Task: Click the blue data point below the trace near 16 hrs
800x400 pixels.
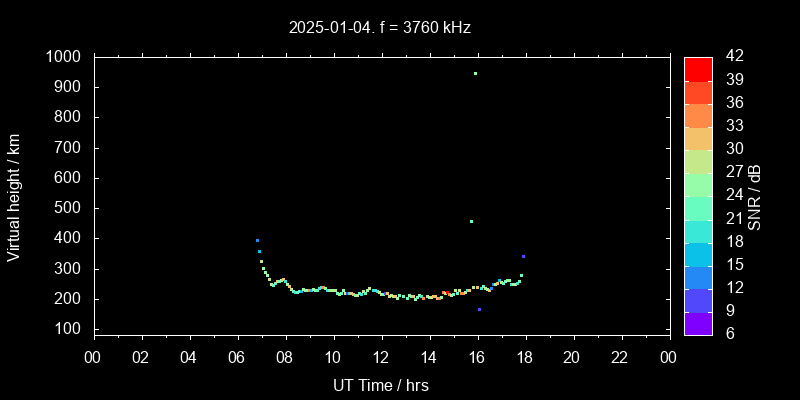Action: pos(479,310)
